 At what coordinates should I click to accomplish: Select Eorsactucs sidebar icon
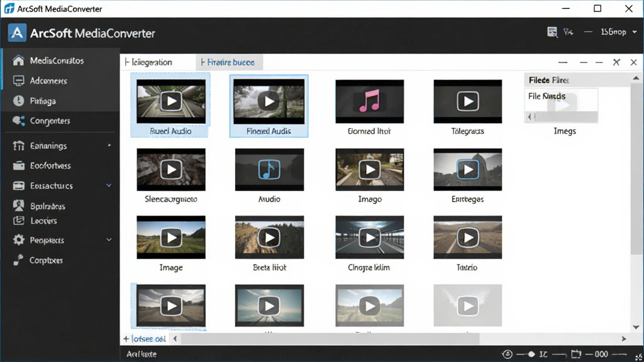(18, 186)
